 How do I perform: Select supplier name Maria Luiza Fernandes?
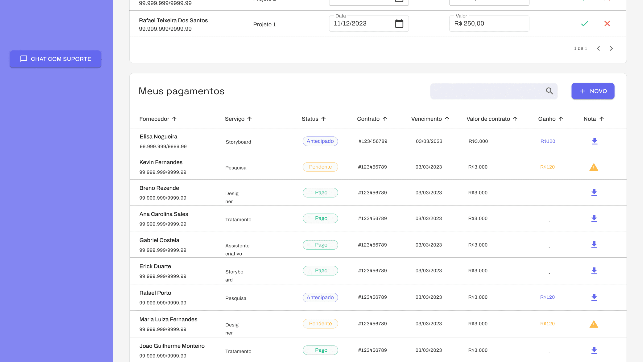point(168,320)
